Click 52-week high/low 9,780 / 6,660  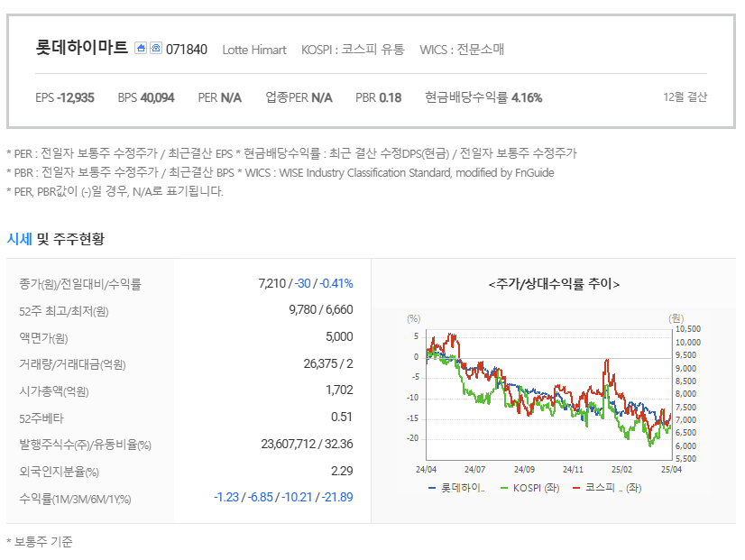pos(321,309)
